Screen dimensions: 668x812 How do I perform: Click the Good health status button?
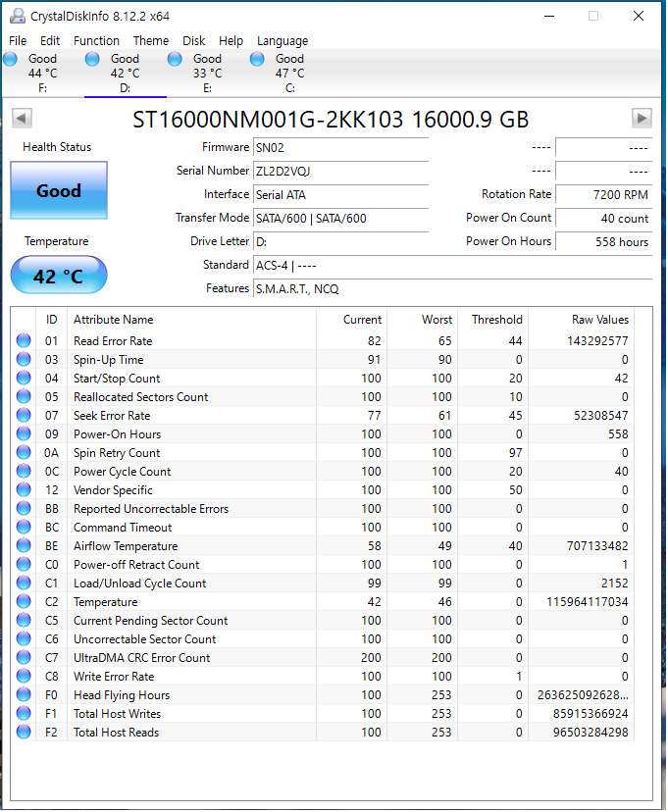coord(59,190)
